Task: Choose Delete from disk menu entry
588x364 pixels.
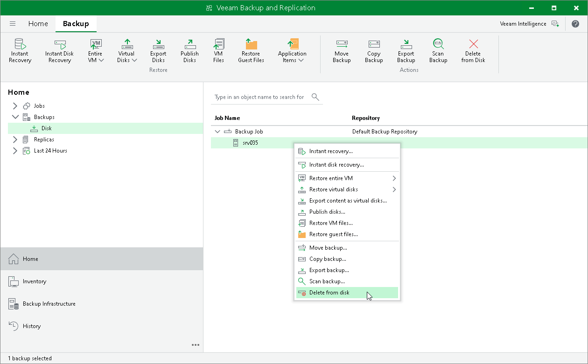Action: [x=347, y=293]
